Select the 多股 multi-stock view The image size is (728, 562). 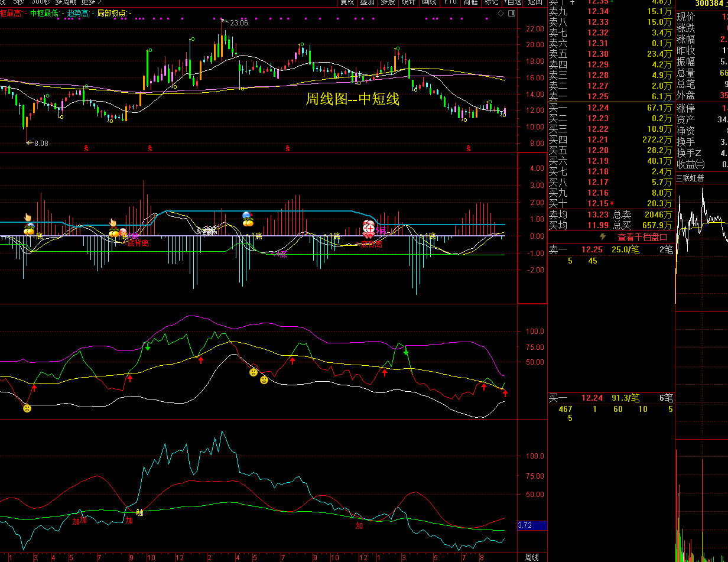[388, 2]
